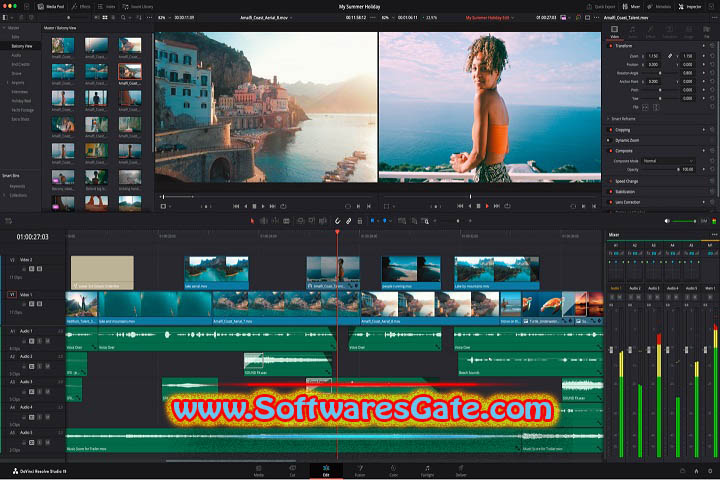The height and width of the screenshot is (480, 720).
Task: Stop playback in the timeline viewer
Action: pyautogui.click(x=478, y=206)
